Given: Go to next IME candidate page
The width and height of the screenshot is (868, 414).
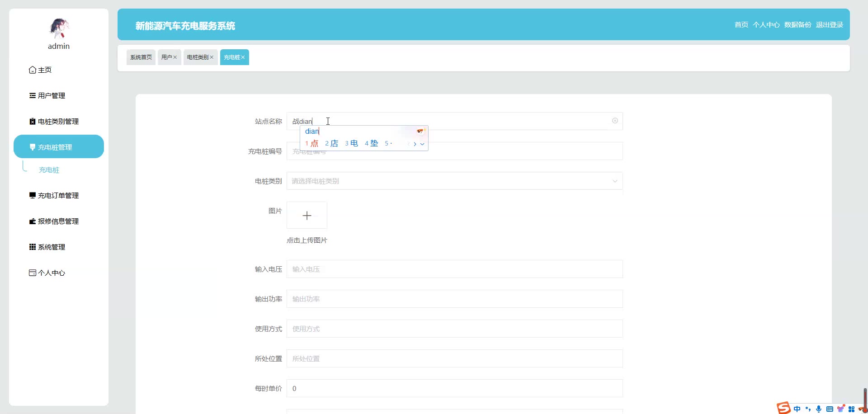Looking at the screenshot, I should pos(415,144).
